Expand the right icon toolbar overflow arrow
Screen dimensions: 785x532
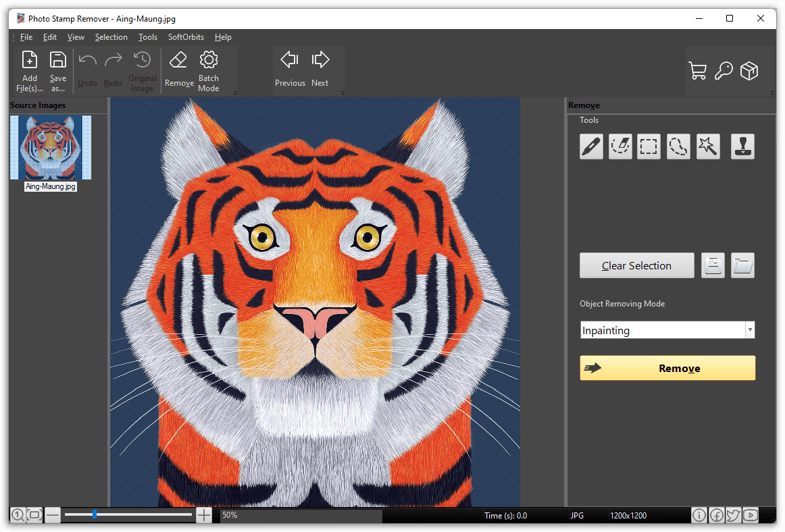point(772,93)
